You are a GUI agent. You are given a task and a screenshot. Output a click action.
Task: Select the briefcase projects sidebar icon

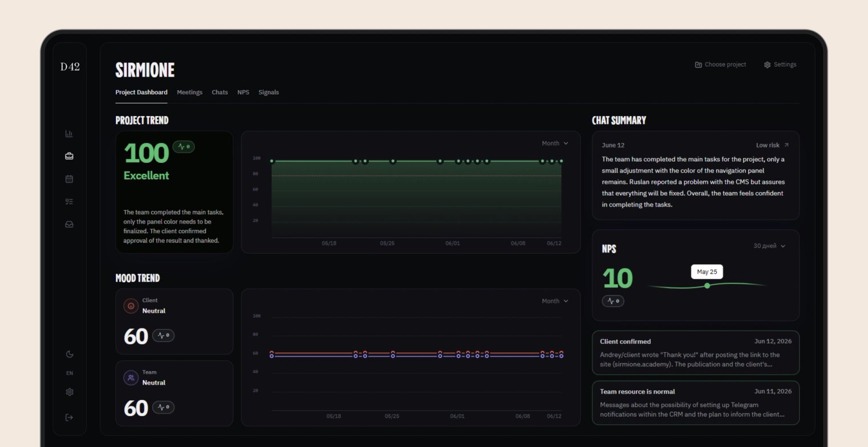[x=69, y=156]
